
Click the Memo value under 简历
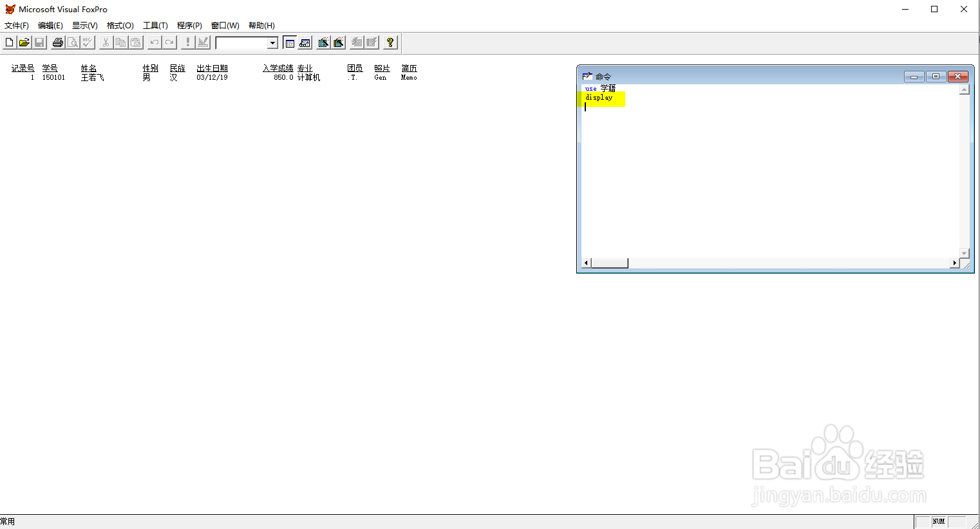click(x=409, y=77)
